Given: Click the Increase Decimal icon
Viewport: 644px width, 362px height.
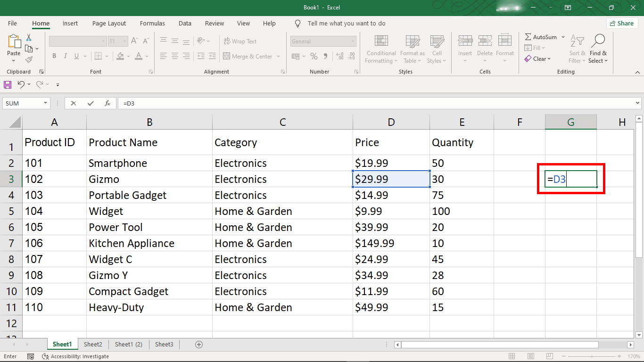Looking at the screenshot, I should (x=339, y=56).
